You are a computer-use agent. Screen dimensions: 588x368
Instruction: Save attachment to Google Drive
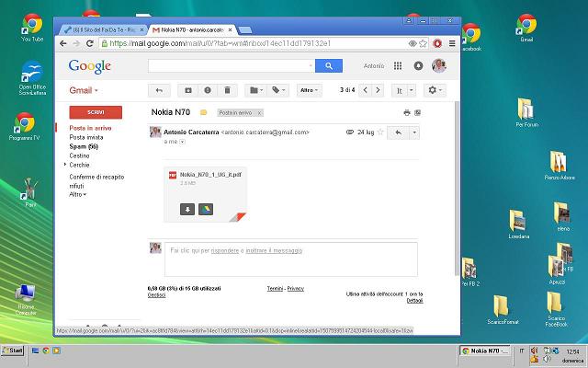[x=206, y=208]
